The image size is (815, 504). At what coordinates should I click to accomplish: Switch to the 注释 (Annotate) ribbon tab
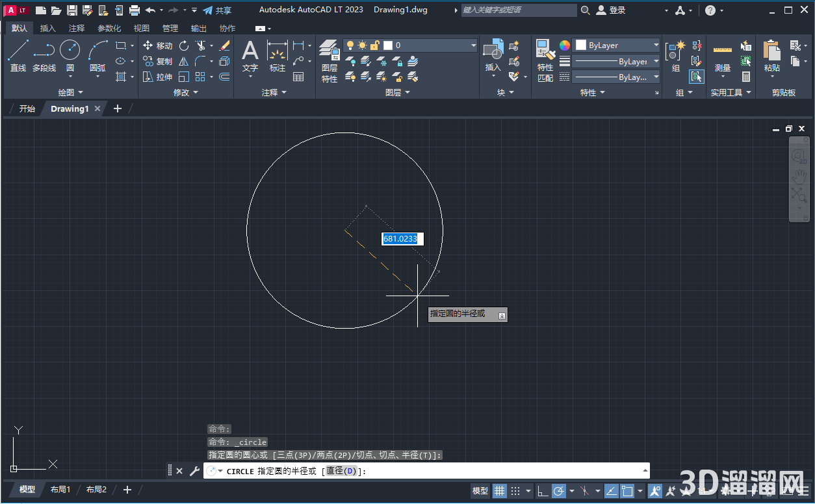pyautogui.click(x=77, y=29)
